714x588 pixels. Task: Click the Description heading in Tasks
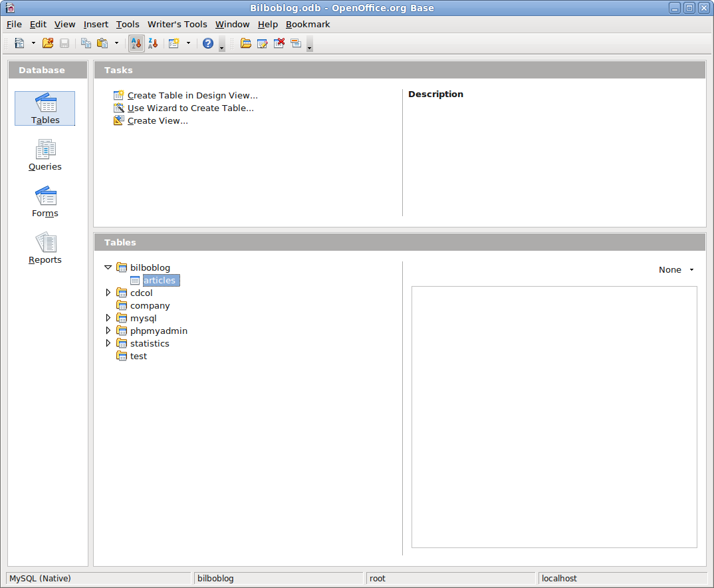point(435,94)
